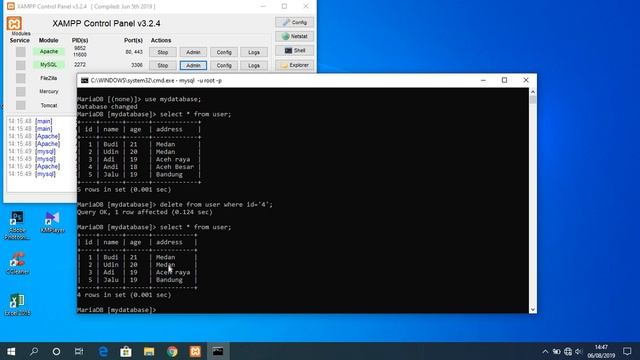
Task: Toggle the FileZilla service checkbox
Action: (x=20, y=78)
